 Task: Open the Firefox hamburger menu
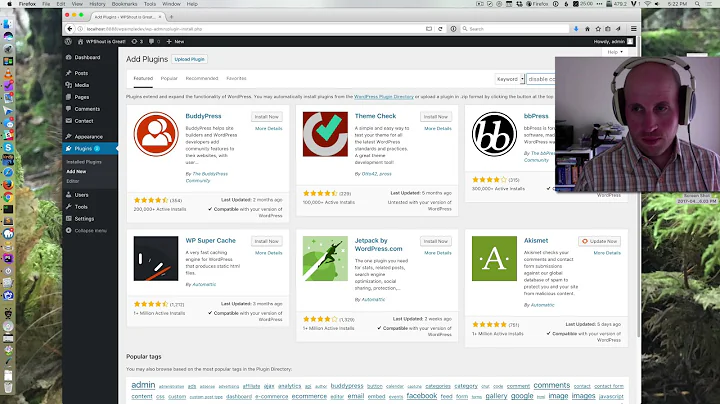point(634,28)
